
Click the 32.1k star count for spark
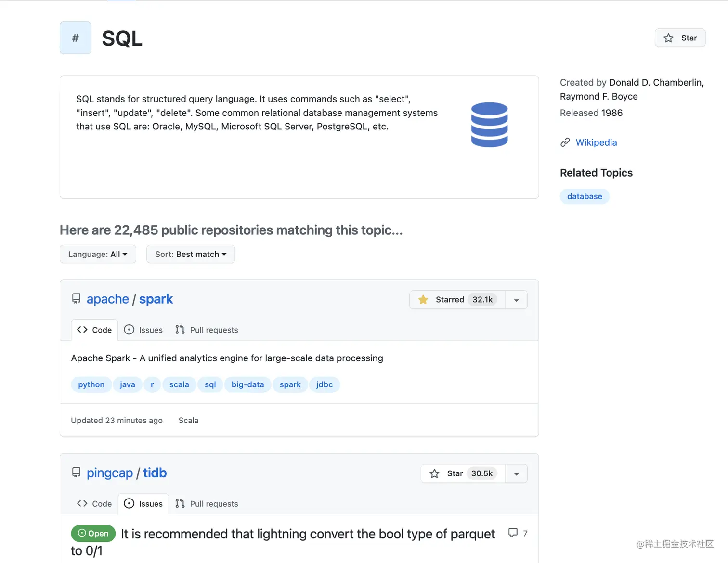pyautogui.click(x=482, y=300)
